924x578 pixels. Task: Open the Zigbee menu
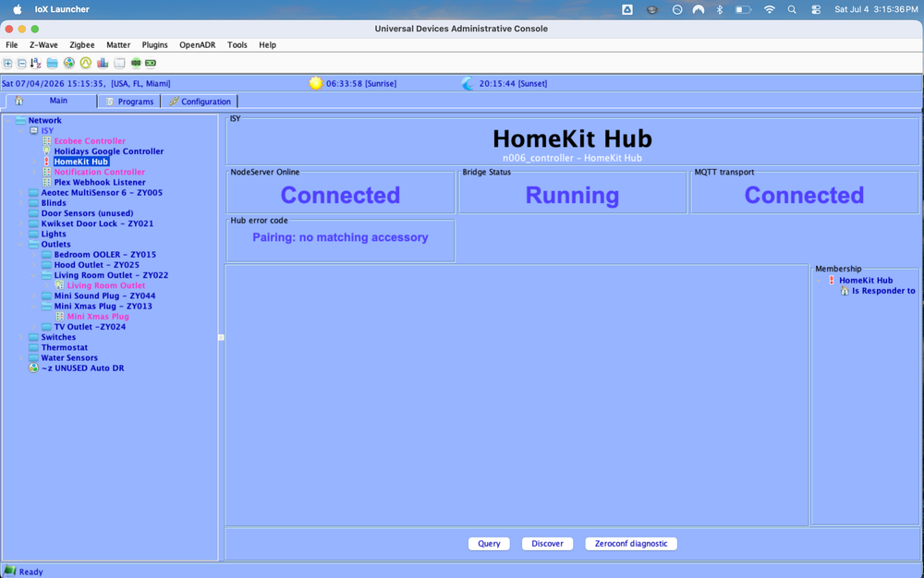click(82, 44)
